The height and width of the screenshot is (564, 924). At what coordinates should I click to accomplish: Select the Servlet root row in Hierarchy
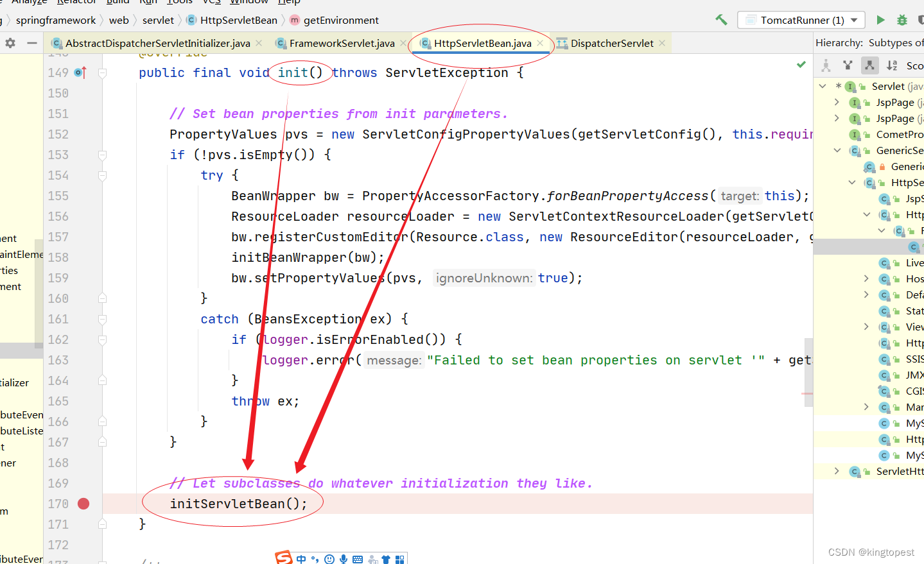[x=869, y=86]
